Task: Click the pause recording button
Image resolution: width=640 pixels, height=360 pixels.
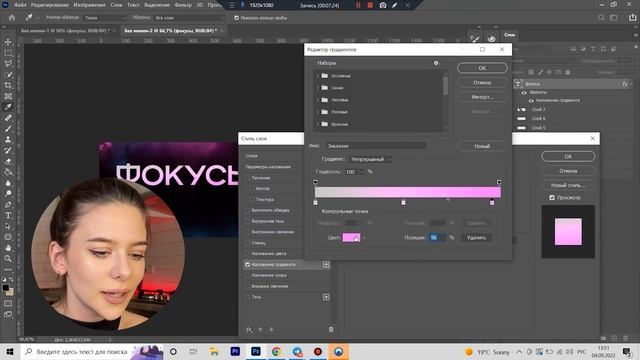Action: [x=358, y=5]
